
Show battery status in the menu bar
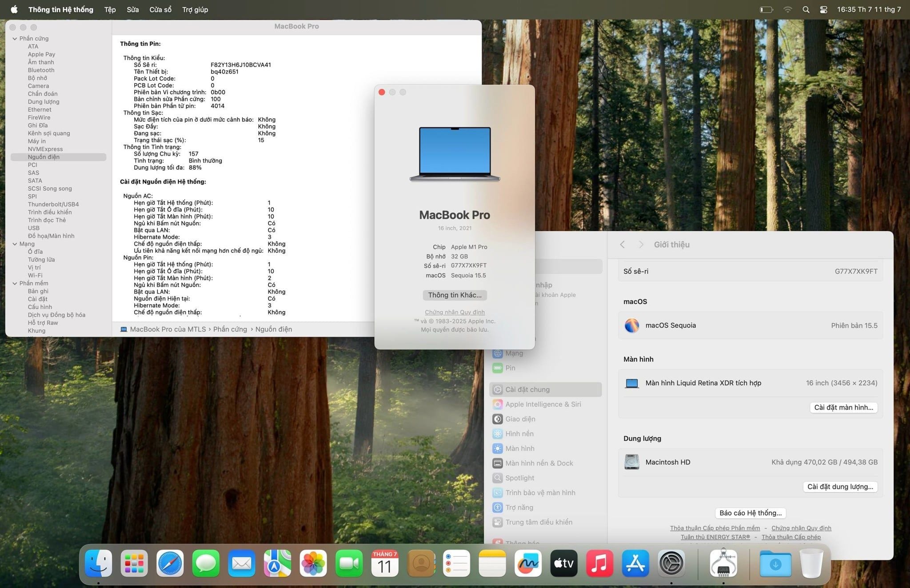click(x=766, y=9)
